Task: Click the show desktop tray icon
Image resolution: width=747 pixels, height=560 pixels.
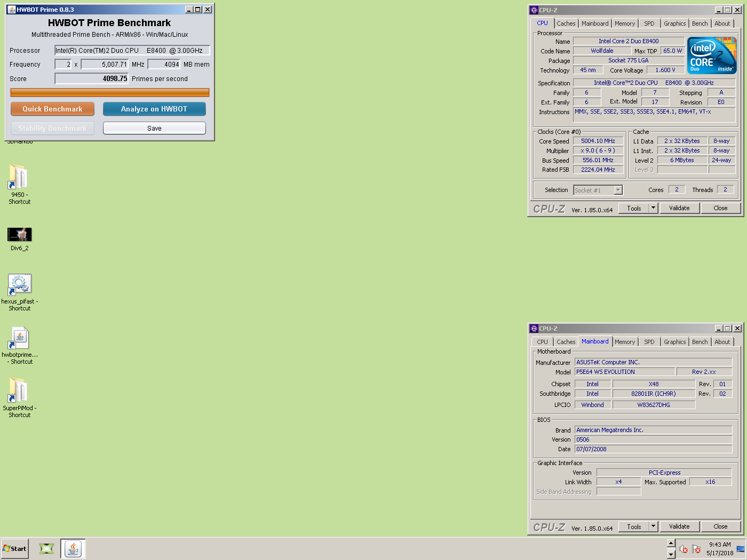Action: (741, 549)
